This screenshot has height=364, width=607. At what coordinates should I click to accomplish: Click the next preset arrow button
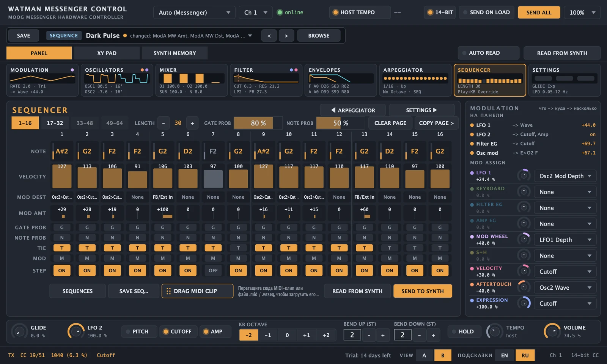coord(286,36)
